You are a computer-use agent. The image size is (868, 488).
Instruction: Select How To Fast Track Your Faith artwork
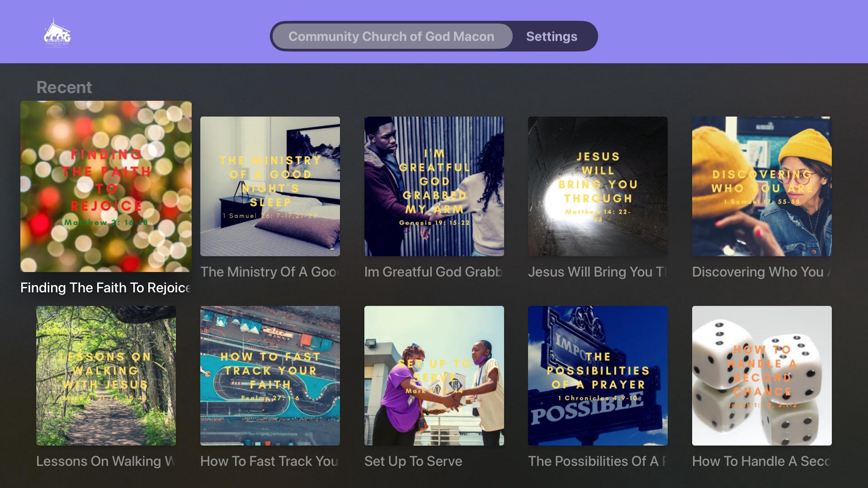tap(270, 375)
